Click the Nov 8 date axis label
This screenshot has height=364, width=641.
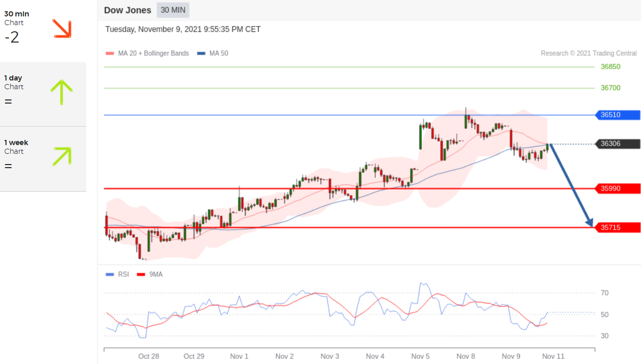(x=465, y=356)
